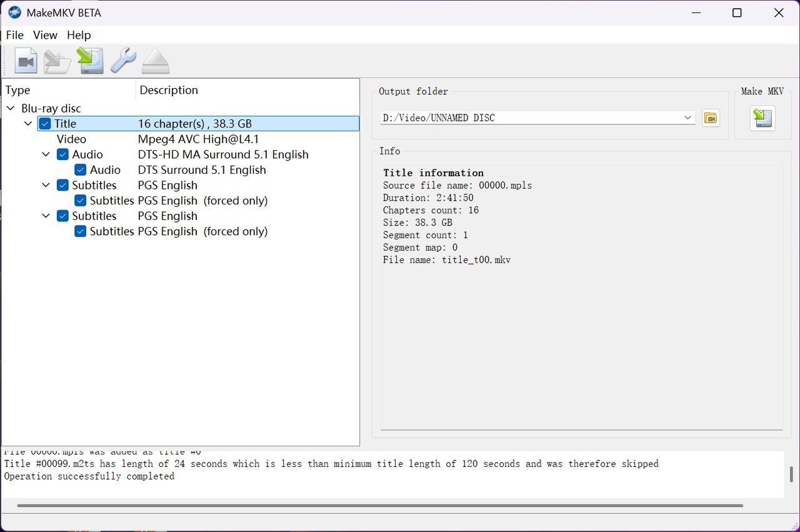Toggle second forced only Subtitles checkbox
The height and width of the screenshot is (532, 800).
point(80,231)
